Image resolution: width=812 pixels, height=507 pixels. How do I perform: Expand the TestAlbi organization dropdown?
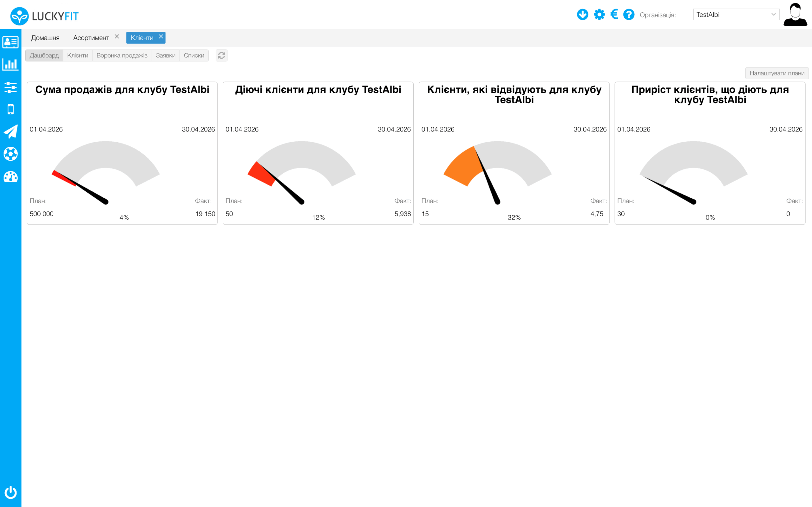coord(736,15)
